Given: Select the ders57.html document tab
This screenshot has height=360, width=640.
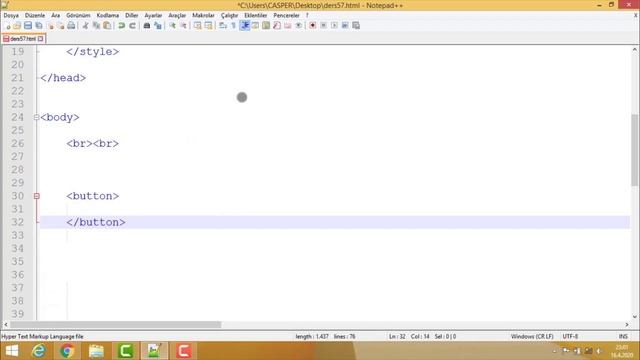Looking at the screenshot, I should [x=23, y=39].
